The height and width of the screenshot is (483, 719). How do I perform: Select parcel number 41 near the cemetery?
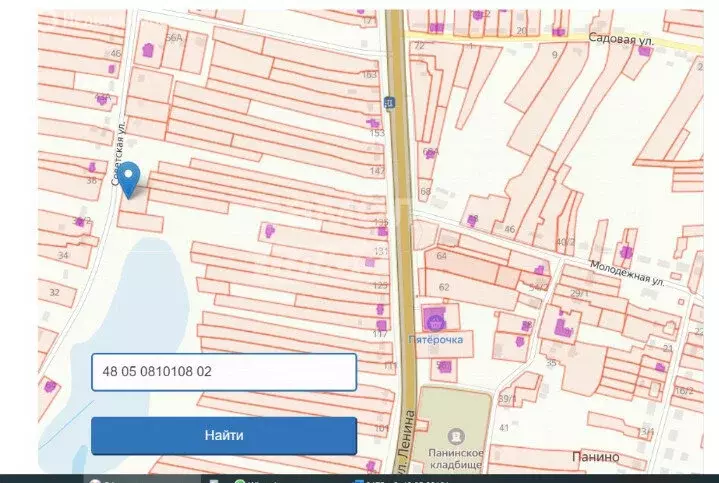[504, 427]
